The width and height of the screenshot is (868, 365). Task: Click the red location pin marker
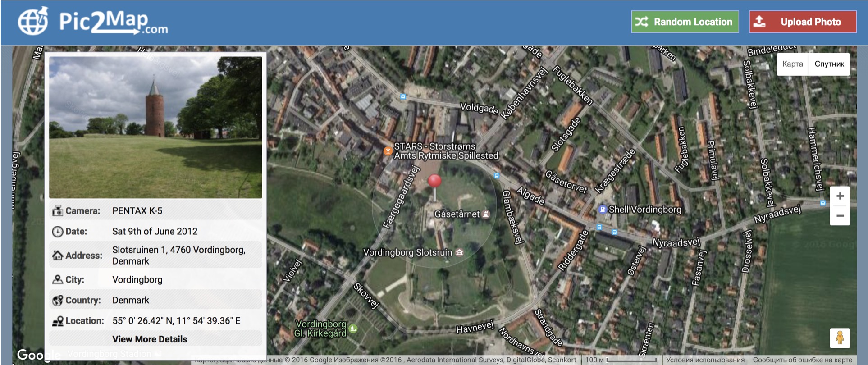pyautogui.click(x=434, y=187)
